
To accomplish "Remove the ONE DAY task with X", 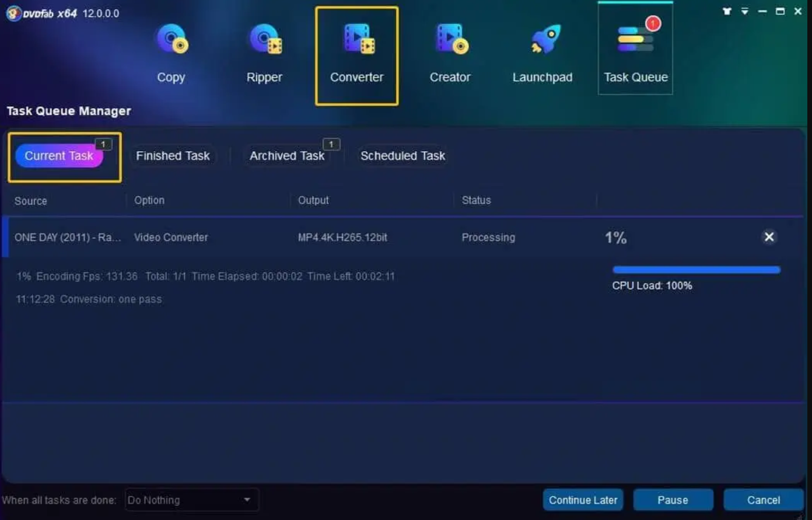I will point(769,237).
